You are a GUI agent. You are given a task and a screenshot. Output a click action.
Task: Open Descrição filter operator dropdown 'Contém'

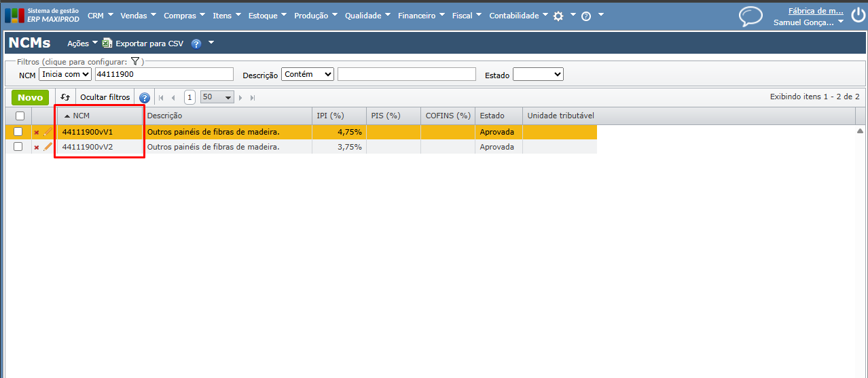308,74
